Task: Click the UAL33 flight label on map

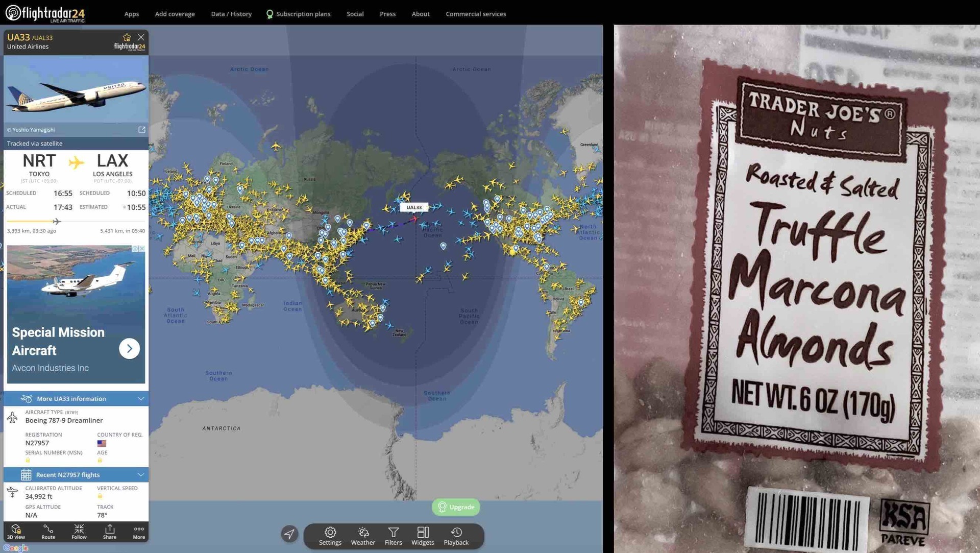Action: point(414,207)
